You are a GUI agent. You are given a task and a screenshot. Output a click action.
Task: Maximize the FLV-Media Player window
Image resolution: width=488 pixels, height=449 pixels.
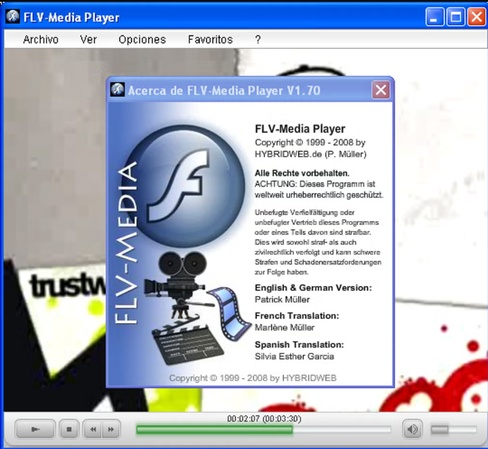[x=455, y=16]
